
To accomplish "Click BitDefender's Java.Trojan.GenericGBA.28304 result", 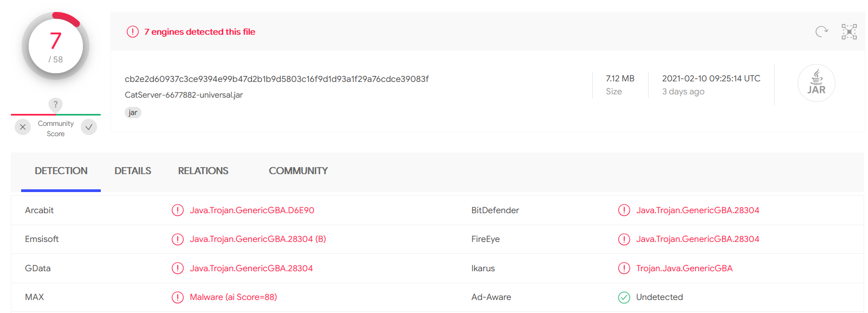I will click(x=698, y=210).
